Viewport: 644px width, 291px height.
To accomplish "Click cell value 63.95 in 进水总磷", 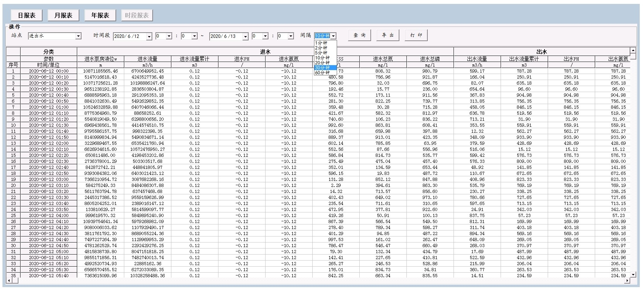I will [430, 143].
